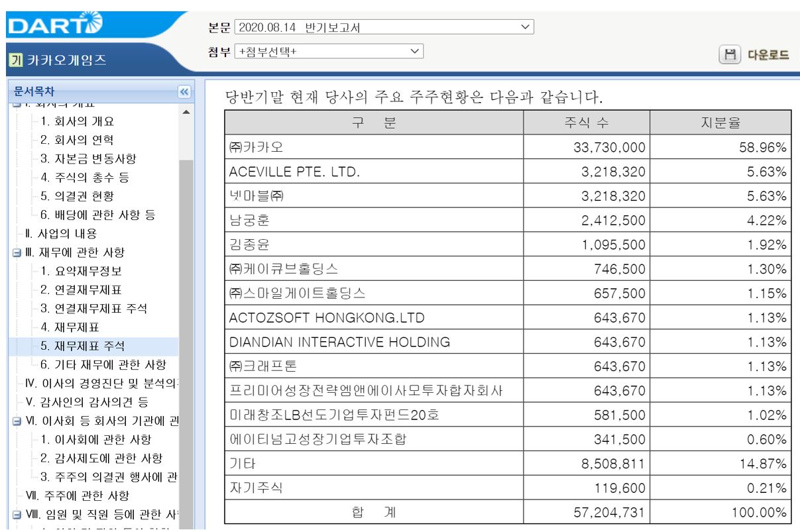Click the 100.00% total percentage value
The height and width of the screenshot is (532, 800).
click(x=758, y=512)
